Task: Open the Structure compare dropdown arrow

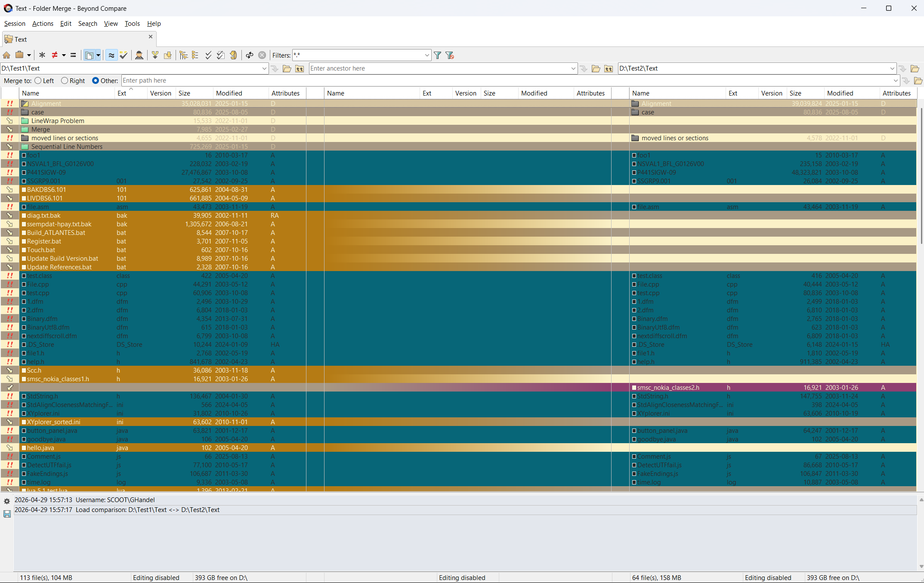Action: (98, 55)
